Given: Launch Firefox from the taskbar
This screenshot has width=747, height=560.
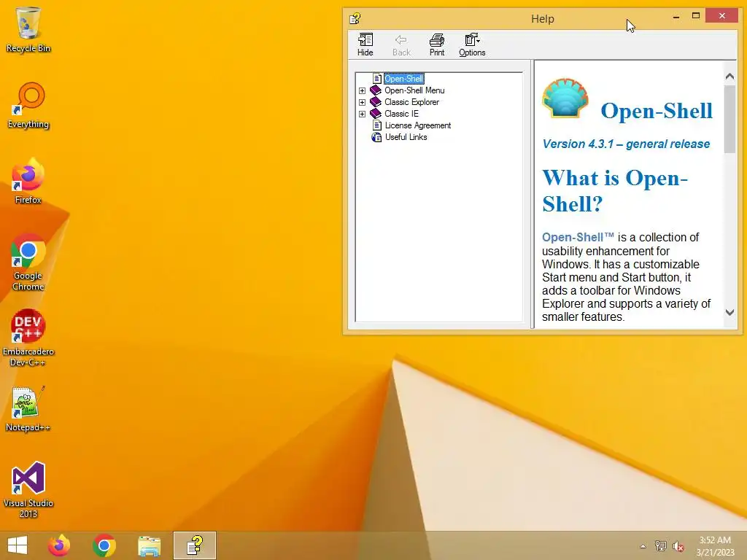Looking at the screenshot, I should [59, 545].
